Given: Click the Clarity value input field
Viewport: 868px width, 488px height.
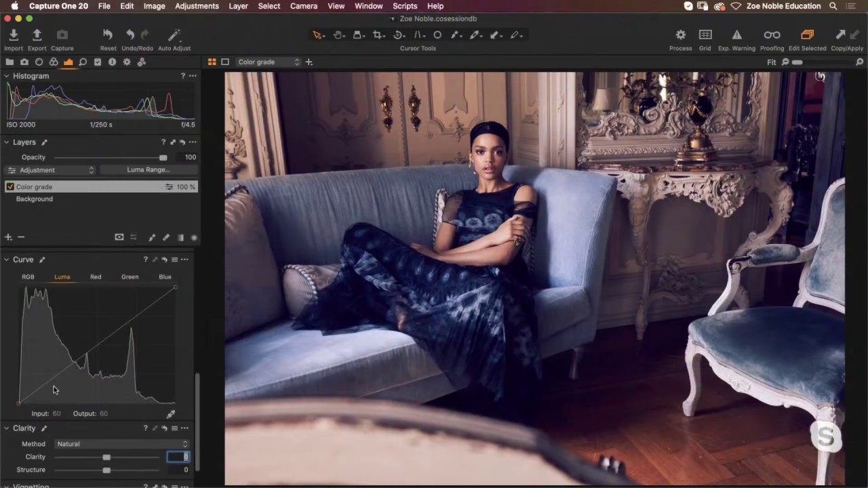Looking at the screenshot, I should click(x=178, y=457).
